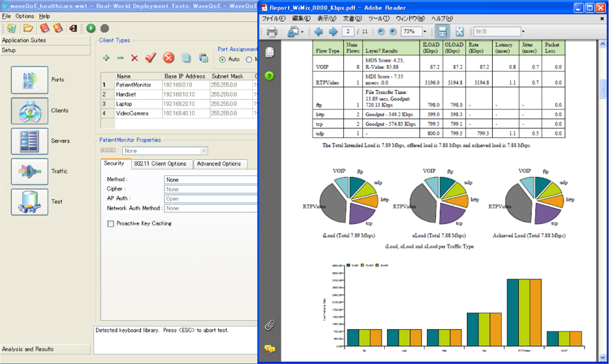The image size is (609, 364).
Task: Toggle fit full page view in Adobe Reader
Action: tap(459, 31)
